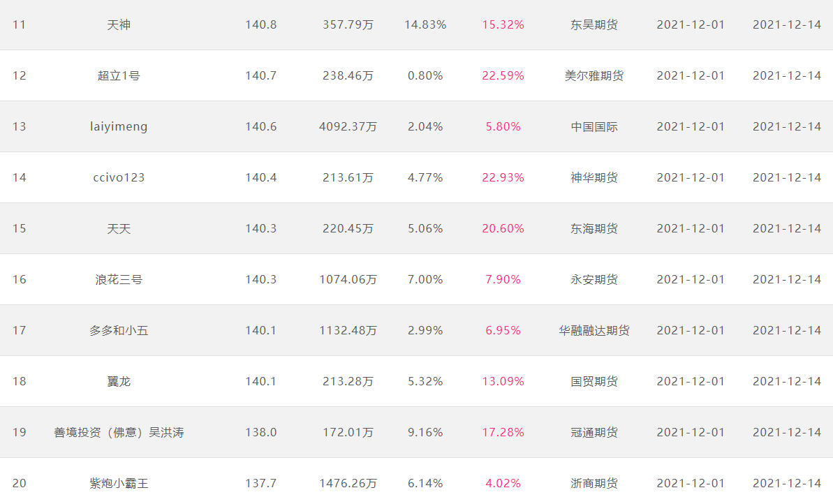The height and width of the screenshot is (504, 833).
Task: Click the 天天 trader name
Action: click(119, 229)
